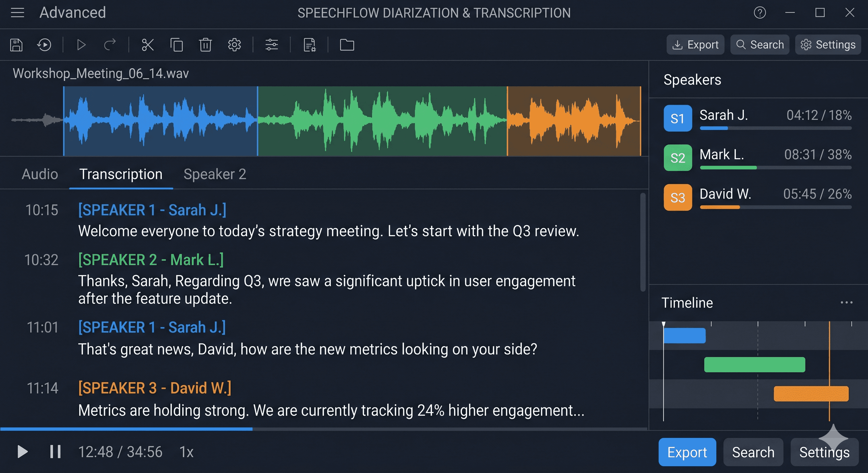Viewport: 868px width, 473px height.
Task: Click the 10:15 timestamp
Action: coord(42,210)
